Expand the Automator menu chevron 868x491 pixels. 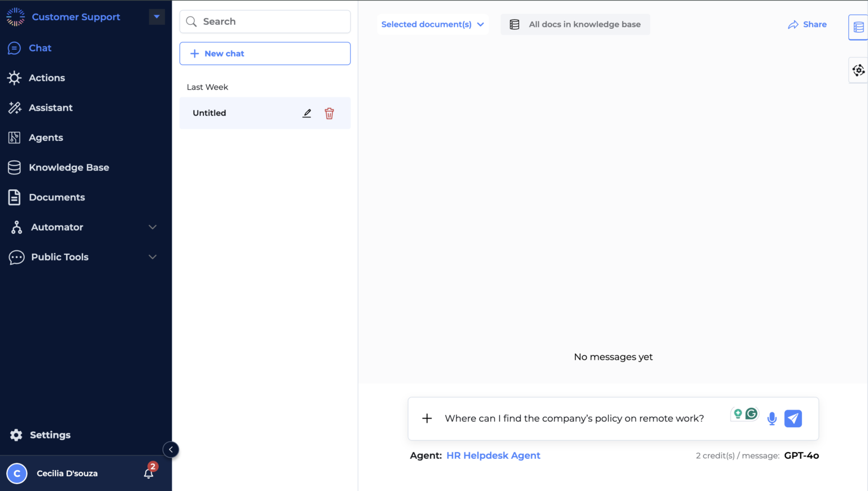point(153,227)
